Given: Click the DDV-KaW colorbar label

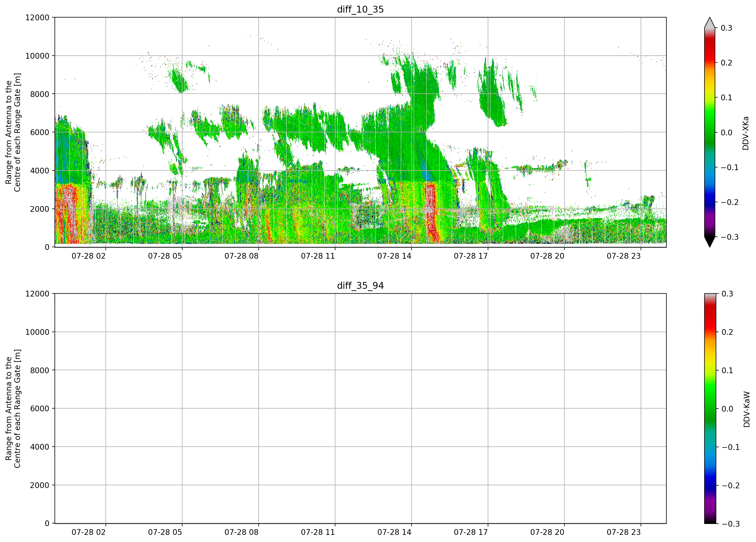Looking at the screenshot, I should pyautogui.click(x=747, y=409).
